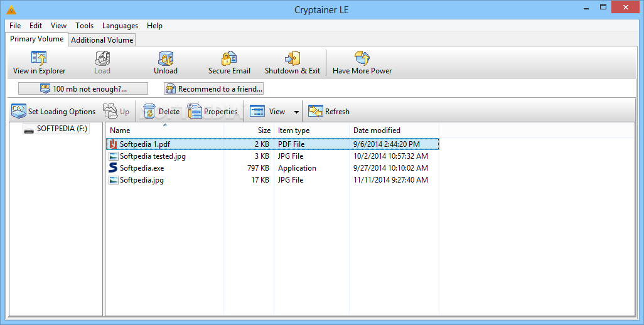Click the '3 KB' size cell
This screenshot has height=325, width=644.
[262, 156]
